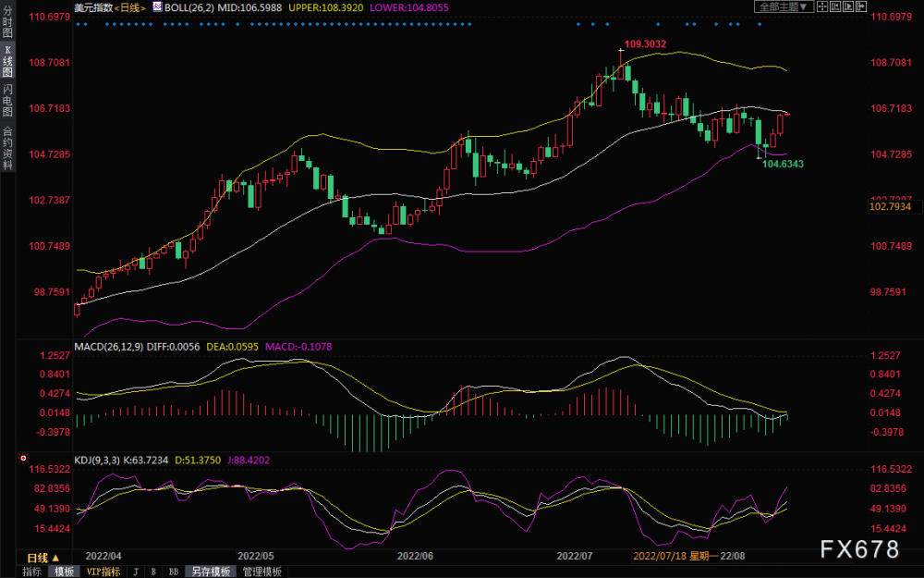The height and width of the screenshot is (578, 924).
Task: Click the 管理模板 button
Action: [x=262, y=572]
